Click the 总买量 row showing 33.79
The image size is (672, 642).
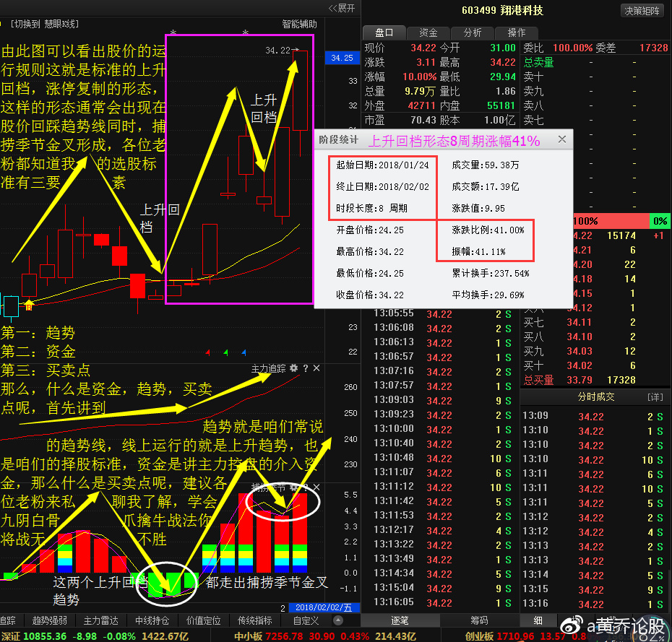(x=595, y=380)
